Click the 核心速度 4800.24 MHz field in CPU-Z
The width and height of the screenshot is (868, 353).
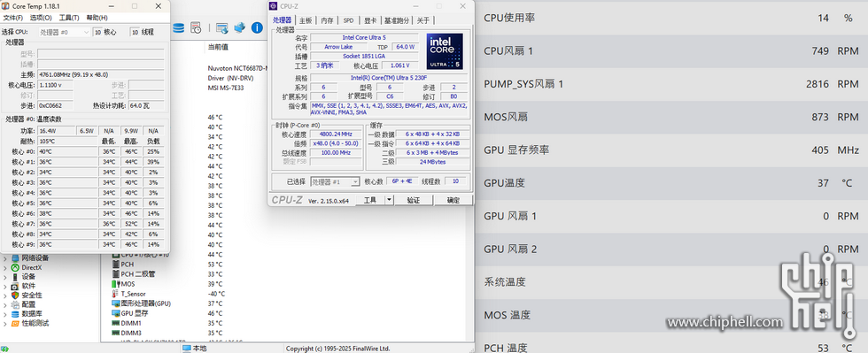[336, 134]
